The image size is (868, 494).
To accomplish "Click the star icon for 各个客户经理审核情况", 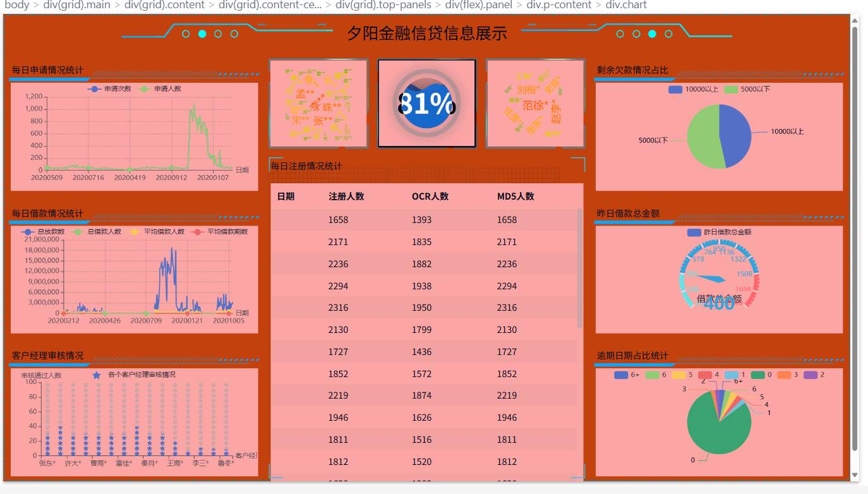I will (97, 375).
